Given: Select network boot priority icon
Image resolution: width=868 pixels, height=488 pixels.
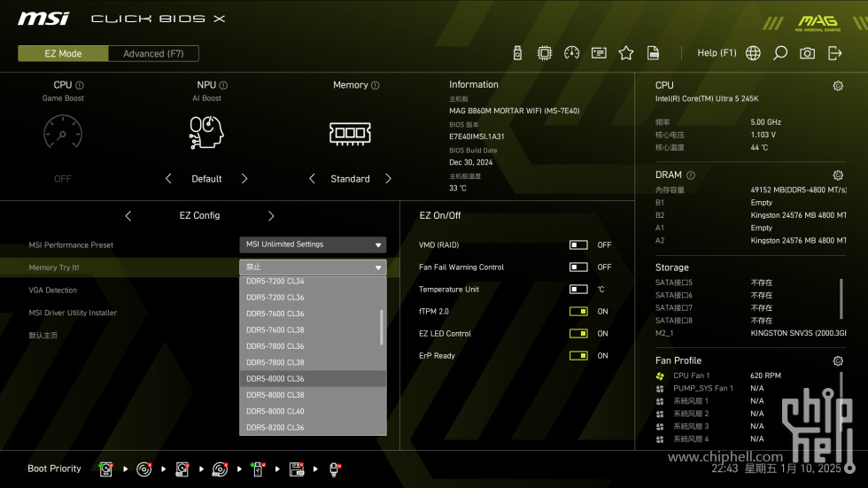Looking at the screenshot, I should pos(335,469).
